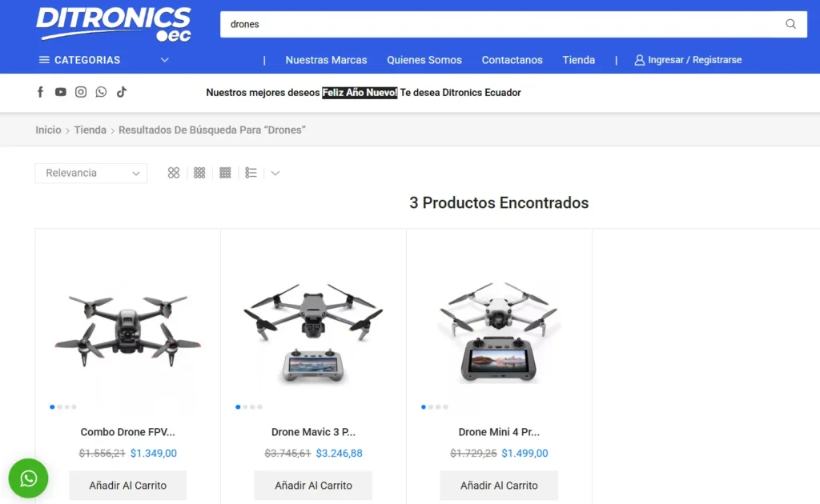Click the search magnifier icon
Screen dimensions: 820x504
click(790, 24)
